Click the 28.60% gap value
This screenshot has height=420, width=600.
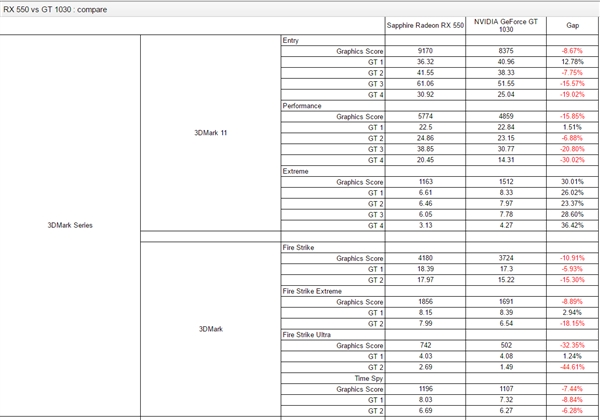point(572,215)
